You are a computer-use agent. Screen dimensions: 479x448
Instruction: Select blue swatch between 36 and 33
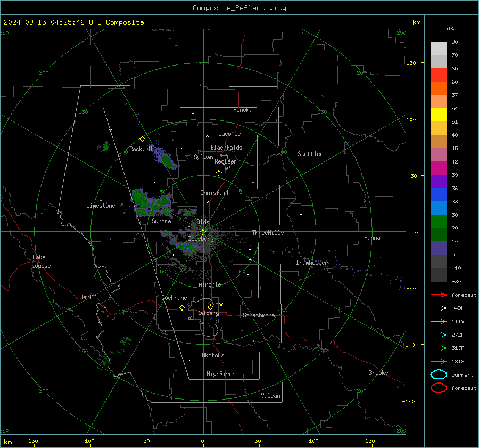tap(439, 194)
